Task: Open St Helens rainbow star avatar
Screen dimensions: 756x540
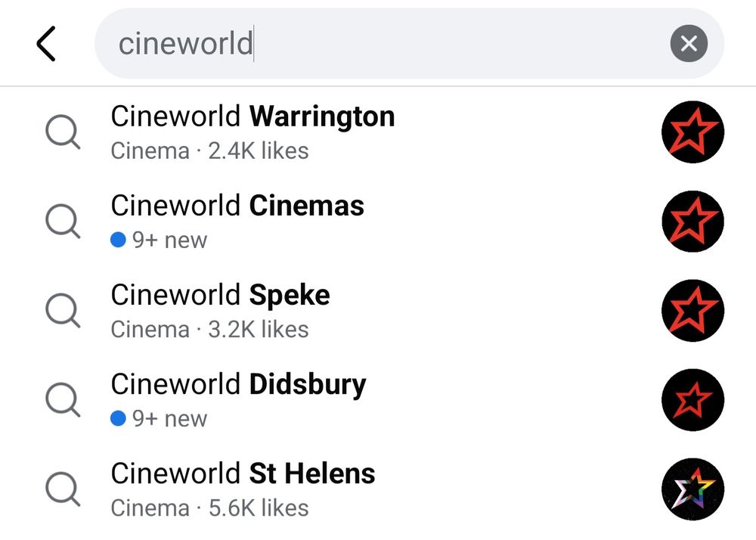Action: coord(692,489)
